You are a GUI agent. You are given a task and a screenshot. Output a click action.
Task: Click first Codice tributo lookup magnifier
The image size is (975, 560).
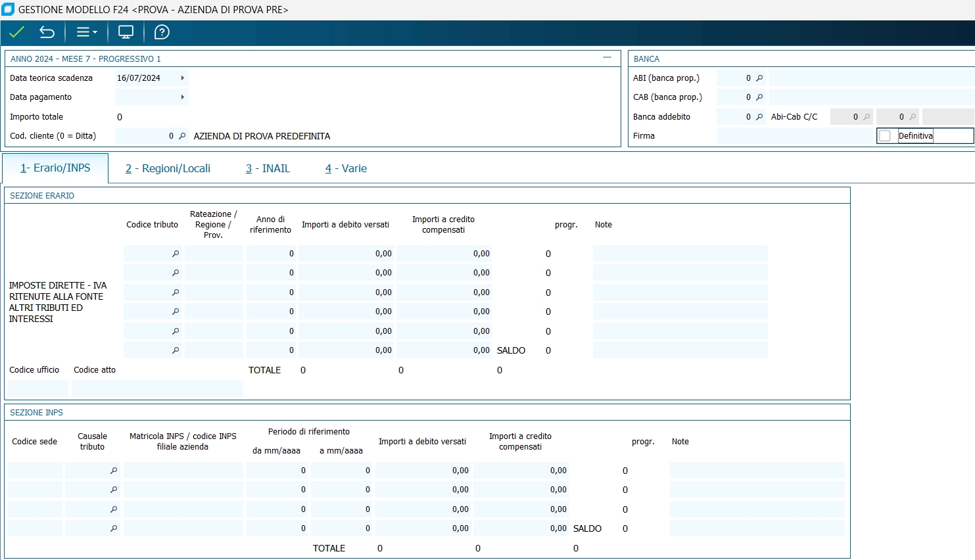click(176, 254)
